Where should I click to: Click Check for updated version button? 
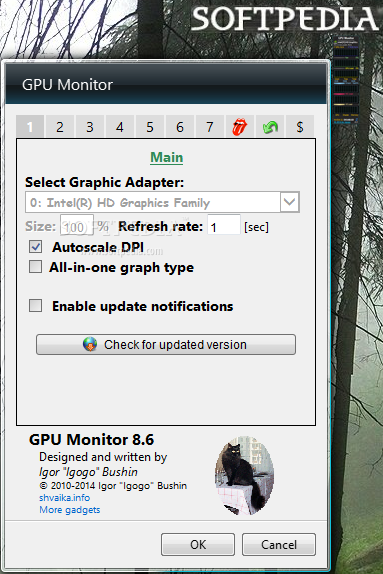[166, 344]
